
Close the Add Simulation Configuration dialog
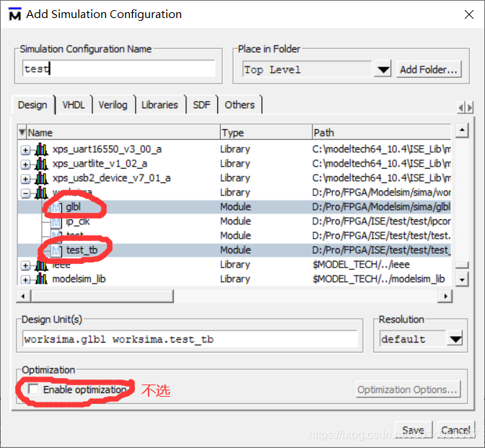[469, 14]
